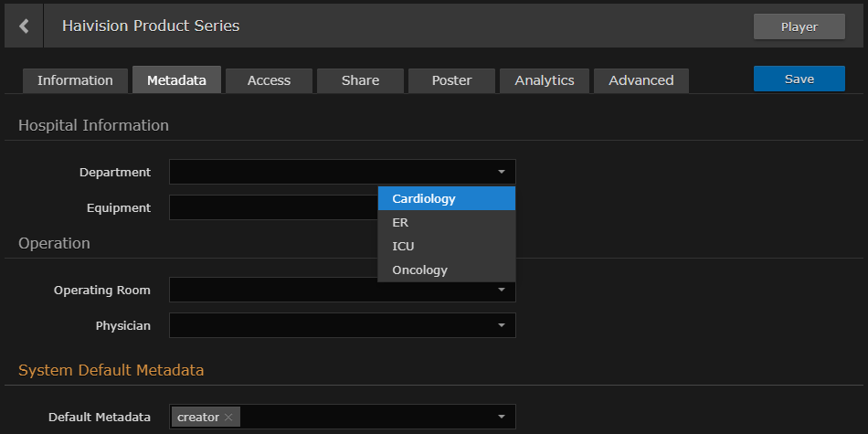Image resolution: width=868 pixels, height=434 pixels.
Task: Expand the Physician dropdown
Action: pos(501,325)
